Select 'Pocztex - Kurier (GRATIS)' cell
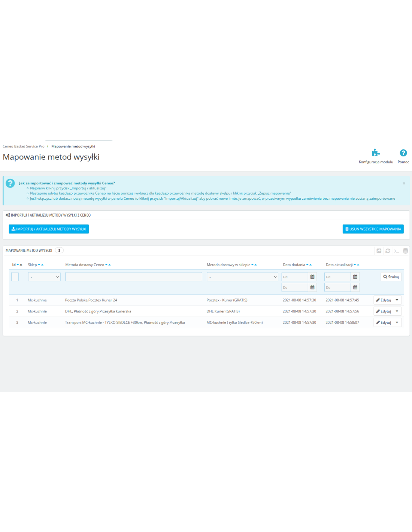 [227, 300]
